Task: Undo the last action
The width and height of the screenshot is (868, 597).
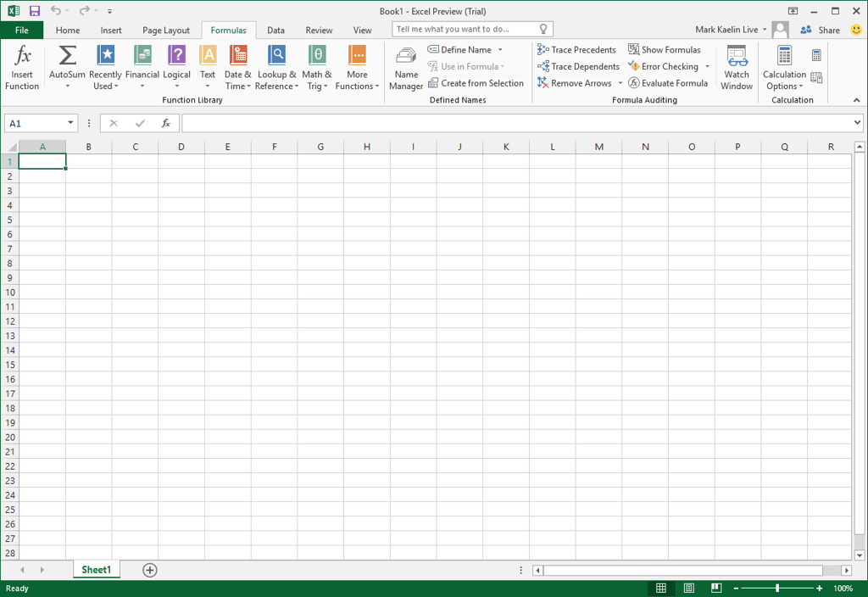Action: (55, 10)
